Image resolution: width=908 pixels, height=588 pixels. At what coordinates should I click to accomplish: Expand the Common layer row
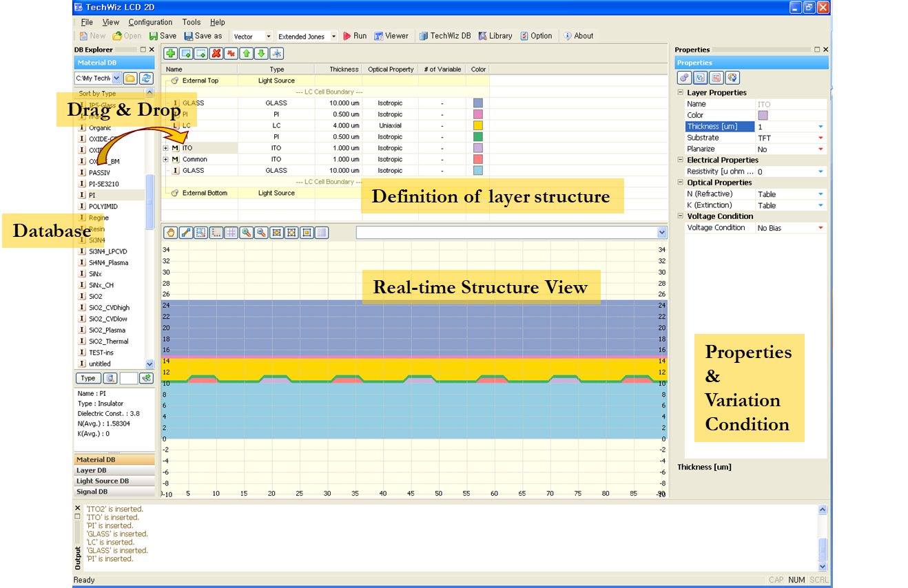click(165, 159)
